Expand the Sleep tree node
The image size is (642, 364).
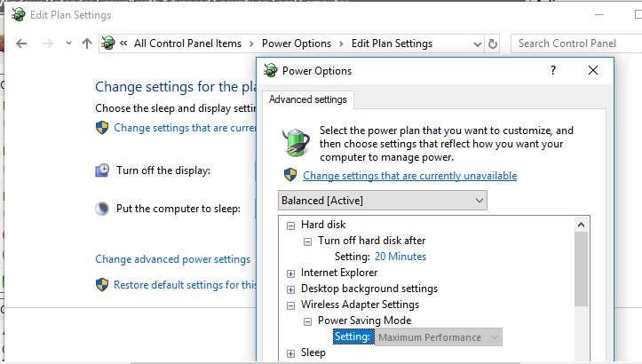click(x=290, y=352)
